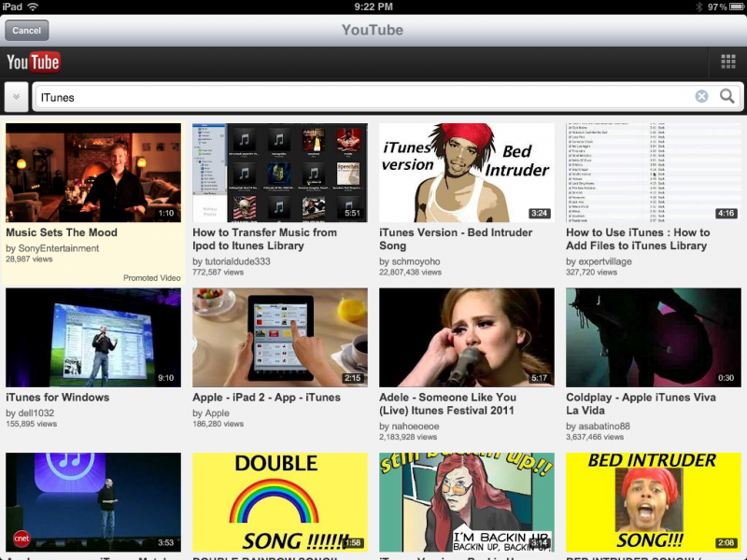Open the Double Rainbow Song thumbnail

coord(280,502)
